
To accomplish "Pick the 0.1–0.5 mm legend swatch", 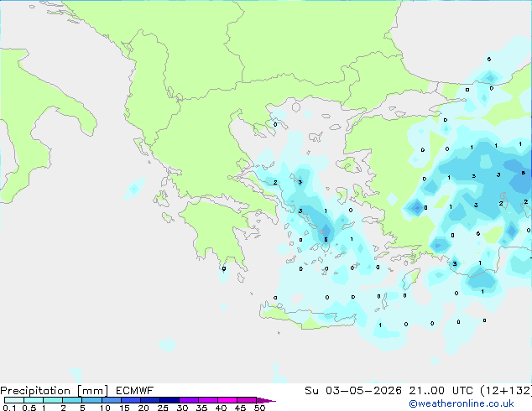I will [14, 400].
